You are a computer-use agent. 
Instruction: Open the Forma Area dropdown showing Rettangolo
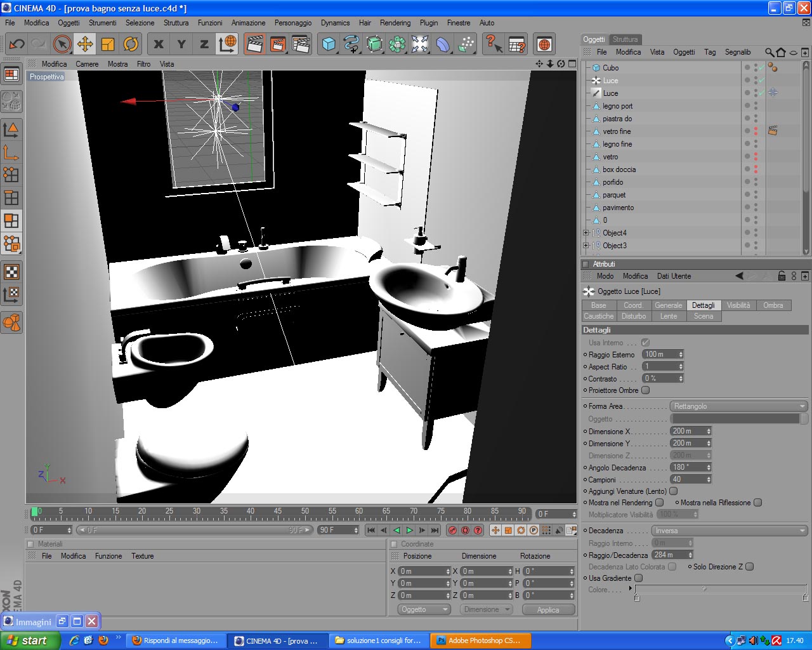tap(739, 406)
